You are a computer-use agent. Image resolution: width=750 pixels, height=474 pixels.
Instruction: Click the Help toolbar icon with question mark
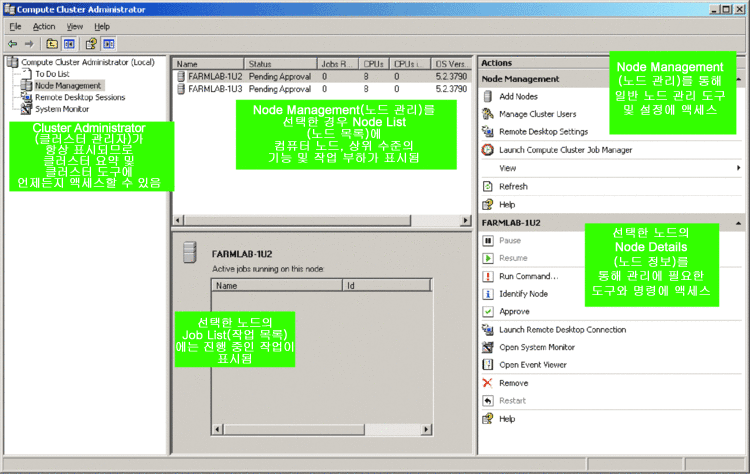(x=91, y=44)
